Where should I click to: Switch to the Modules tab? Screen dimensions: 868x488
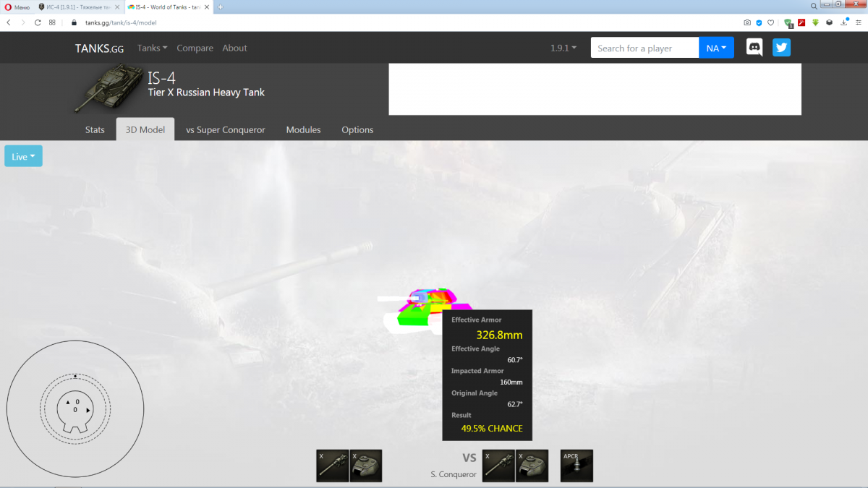coord(303,130)
